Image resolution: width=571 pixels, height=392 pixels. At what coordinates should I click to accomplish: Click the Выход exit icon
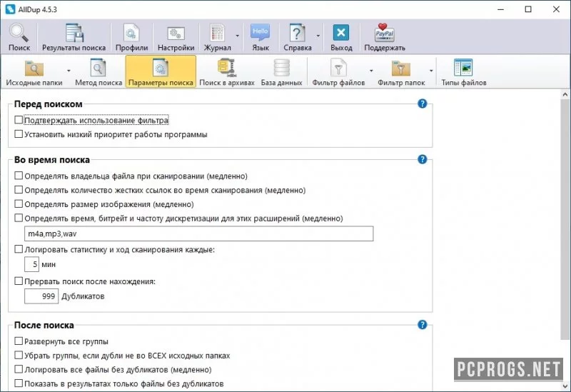pos(341,33)
